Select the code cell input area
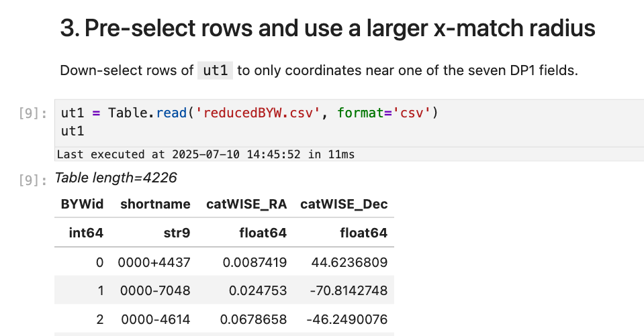644x336 pixels. pos(349,123)
